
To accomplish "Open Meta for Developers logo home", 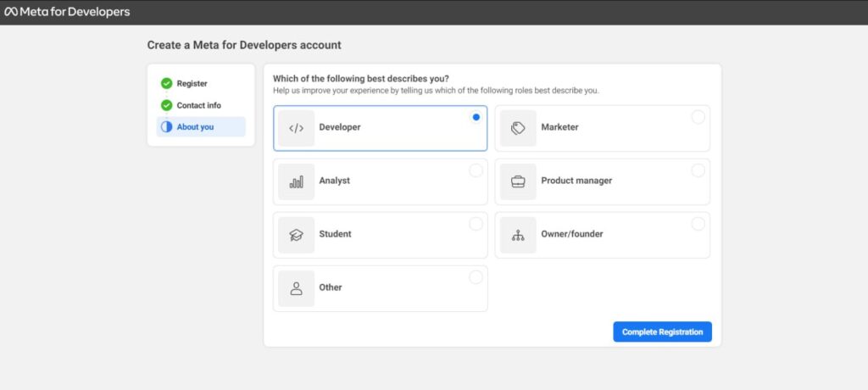I will pos(67,12).
